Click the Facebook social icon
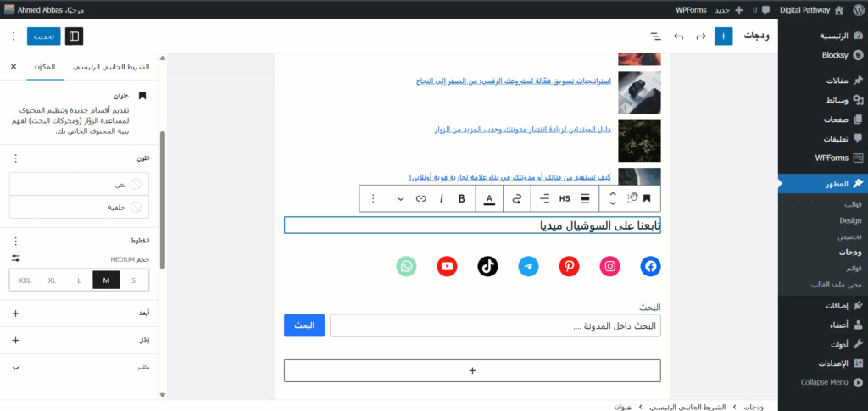Image resolution: width=868 pixels, height=411 pixels. pos(650,266)
